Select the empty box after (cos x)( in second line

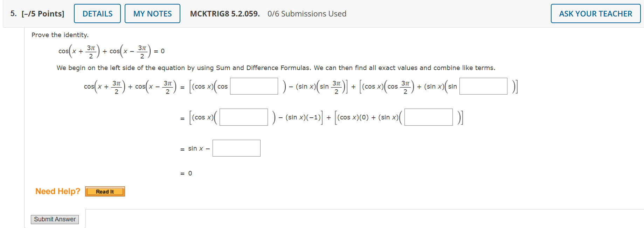(x=243, y=117)
